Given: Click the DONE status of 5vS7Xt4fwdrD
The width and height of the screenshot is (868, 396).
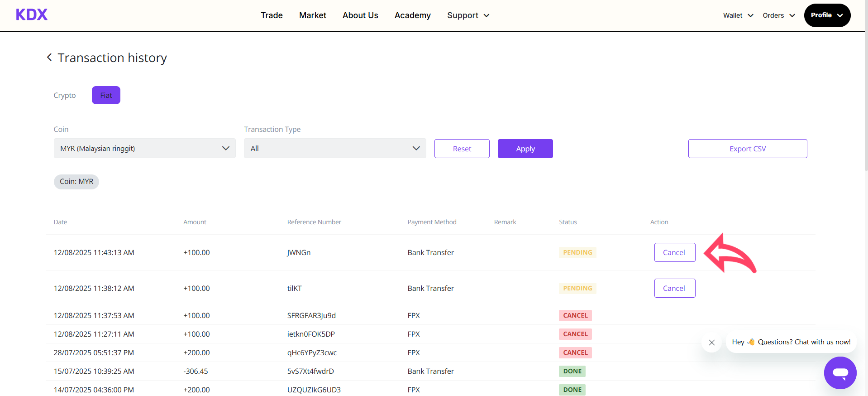Looking at the screenshot, I should pos(572,371).
